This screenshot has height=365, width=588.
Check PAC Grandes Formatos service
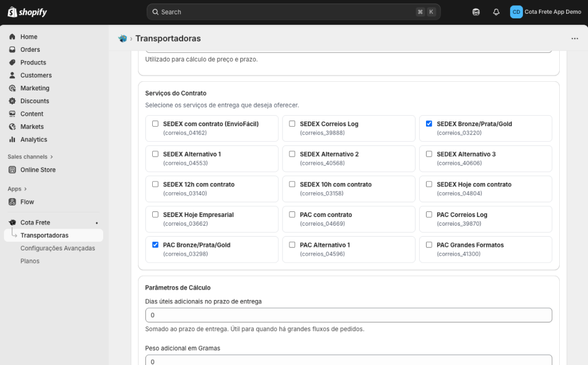point(429,245)
